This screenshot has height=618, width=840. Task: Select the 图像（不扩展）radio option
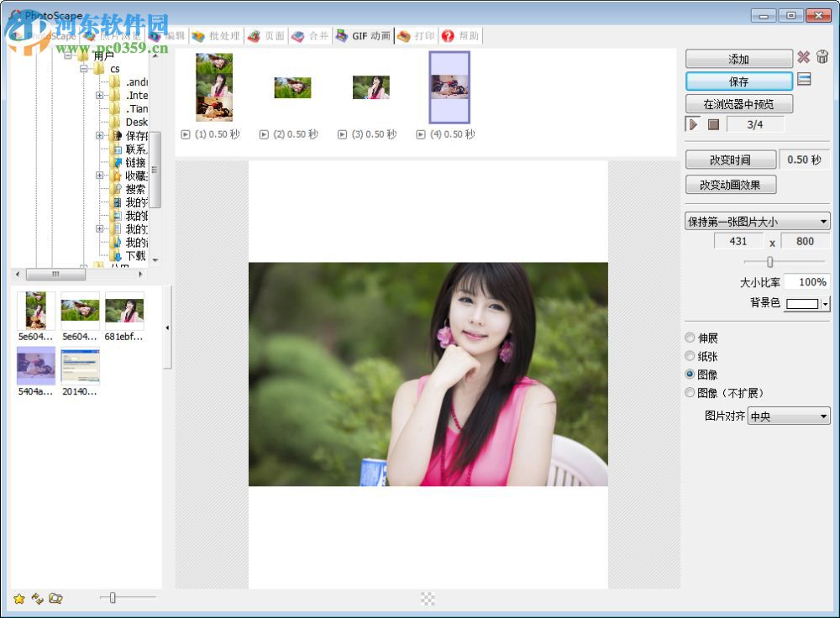pyautogui.click(x=690, y=392)
